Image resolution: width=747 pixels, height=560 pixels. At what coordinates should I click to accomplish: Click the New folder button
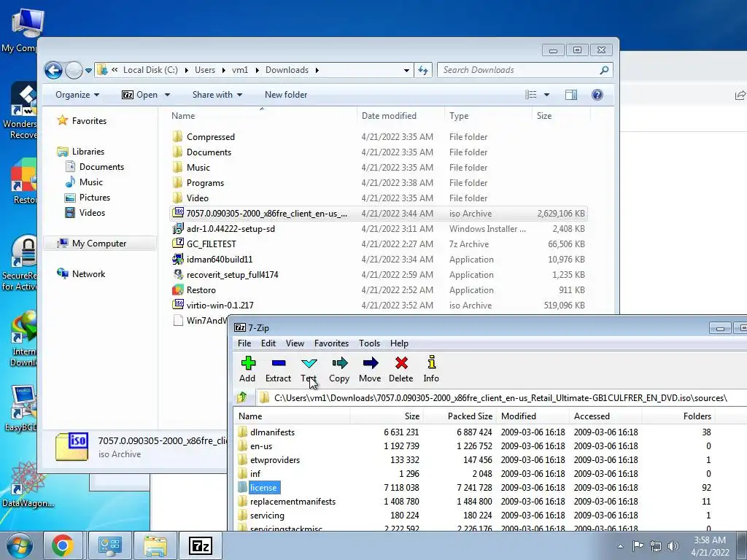(286, 95)
